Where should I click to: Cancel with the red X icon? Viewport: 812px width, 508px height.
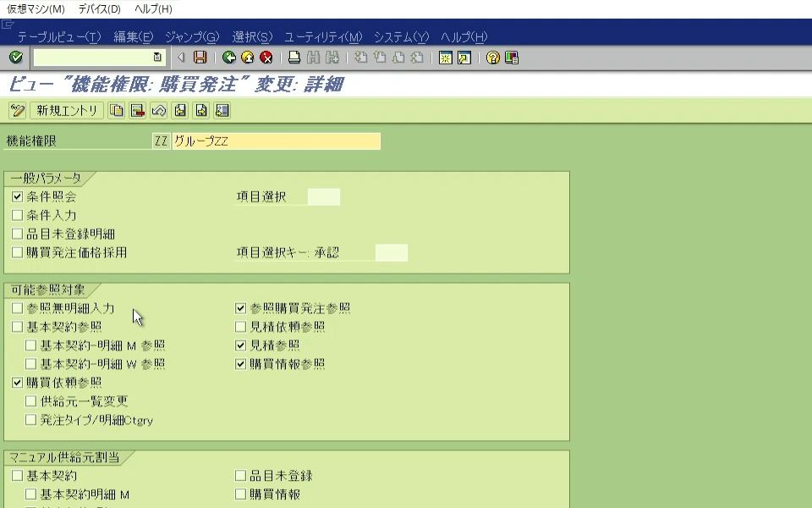coord(266,57)
